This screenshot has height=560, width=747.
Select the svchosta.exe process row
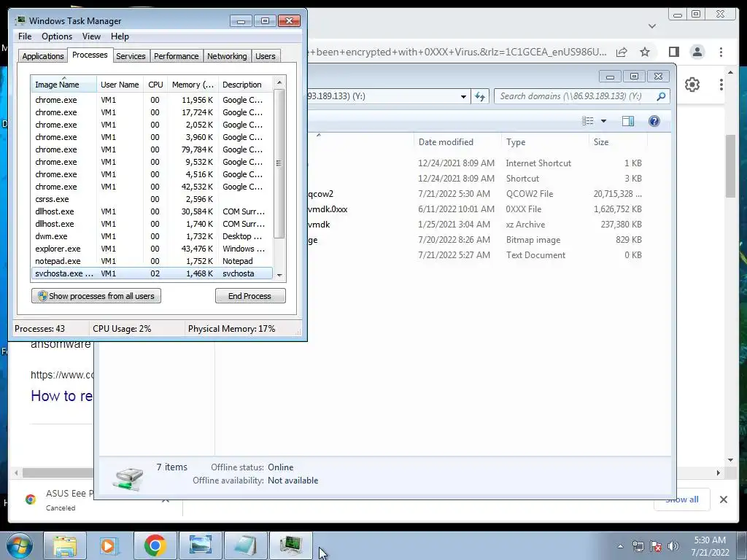coord(152,273)
